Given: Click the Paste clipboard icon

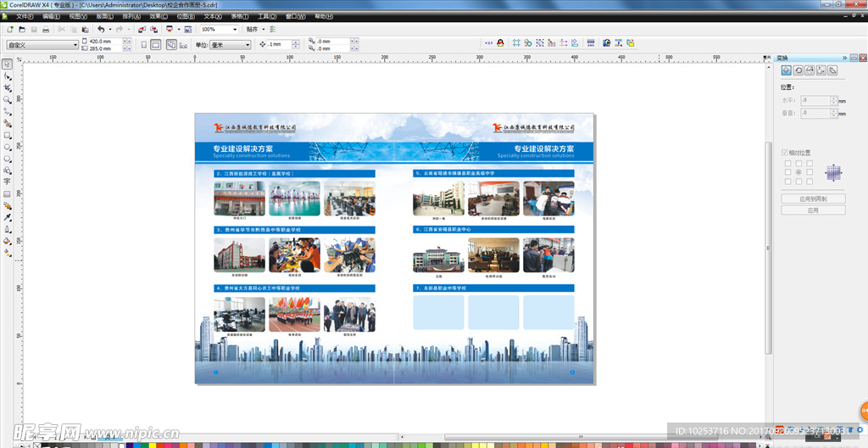Looking at the screenshot, I should pos(85,30).
